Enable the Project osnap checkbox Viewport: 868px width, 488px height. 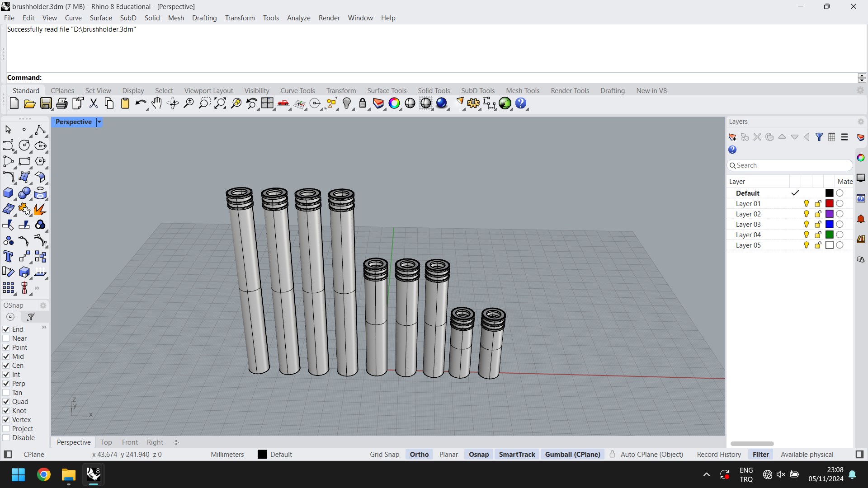6,429
